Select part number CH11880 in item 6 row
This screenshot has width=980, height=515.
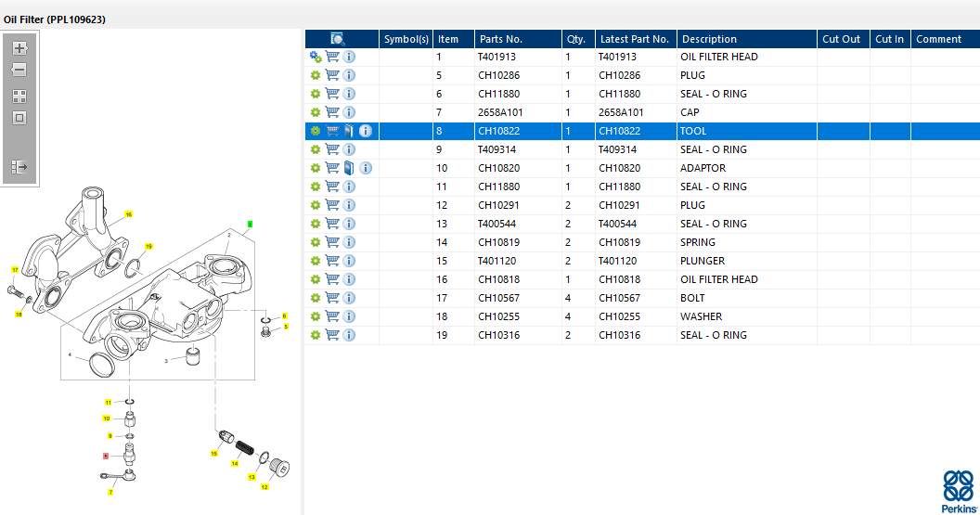coord(498,94)
